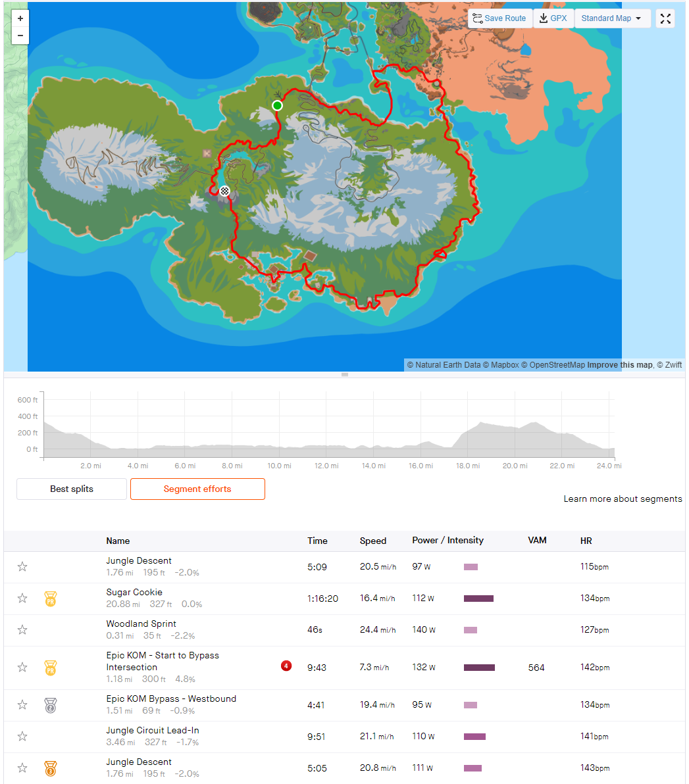This screenshot has height=784, width=689.
Task: Star the Epic KOM Bypass Westbound segment
Action: tap(22, 704)
